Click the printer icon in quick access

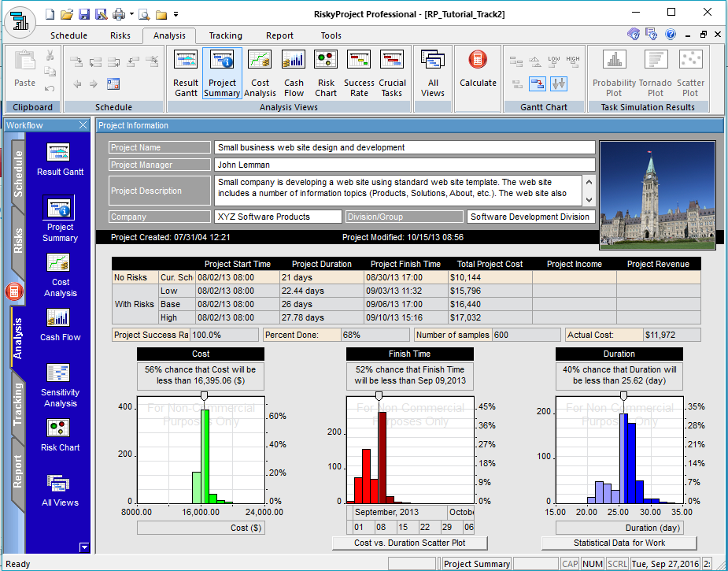[x=119, y=14]
